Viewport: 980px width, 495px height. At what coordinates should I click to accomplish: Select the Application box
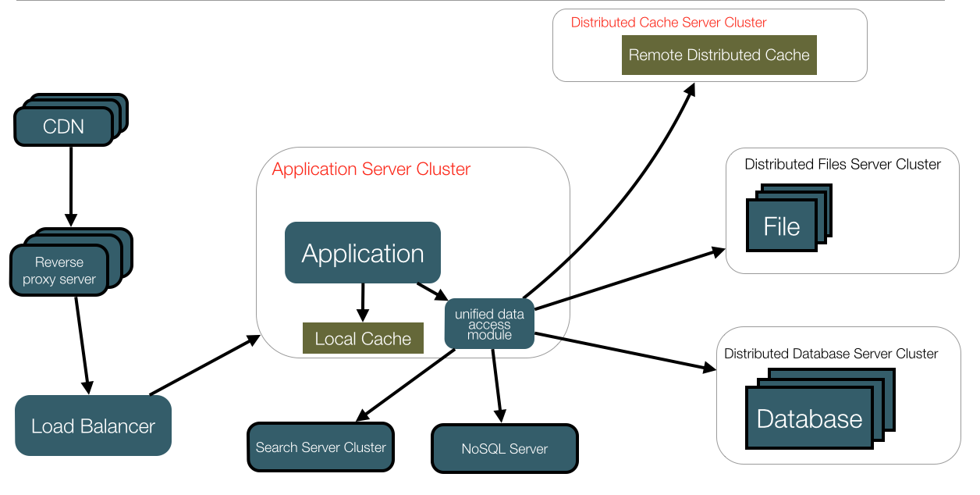(363, 253)
